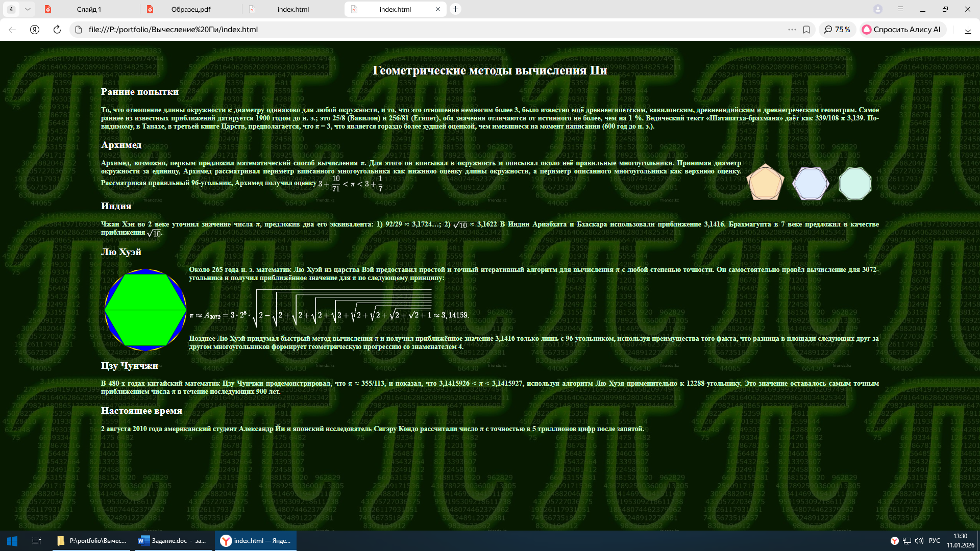Image resolution: width=980 pixels, height=551 pixels.
Task: Switch to the Образец.pdf tab
Action: pyautogui.click(x=190, y=9)
